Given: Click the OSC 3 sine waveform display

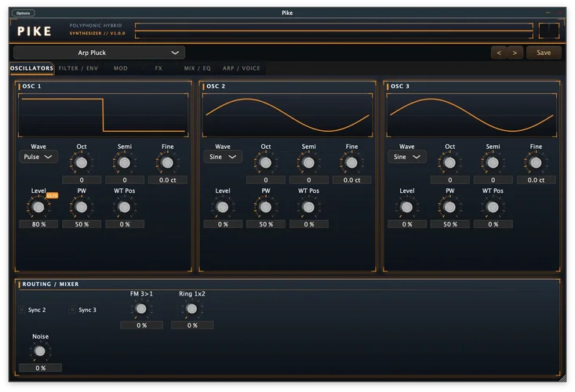Looking at the screenshot, I should click(471, 115).
